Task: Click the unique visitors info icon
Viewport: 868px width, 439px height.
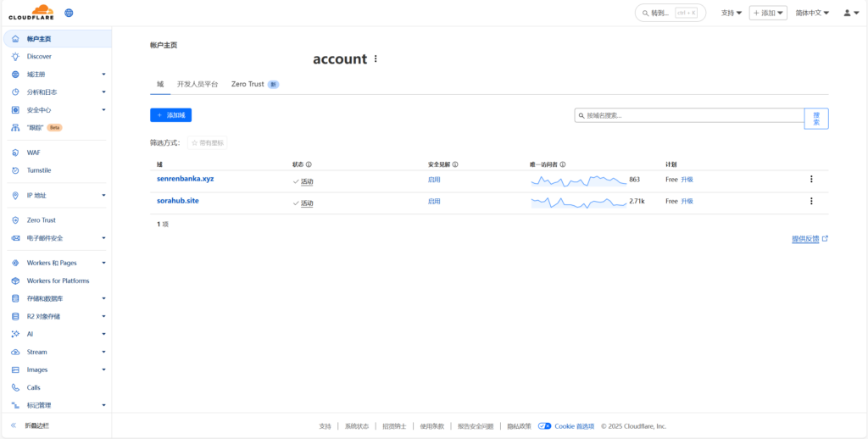Action: [x=563, y=164]
